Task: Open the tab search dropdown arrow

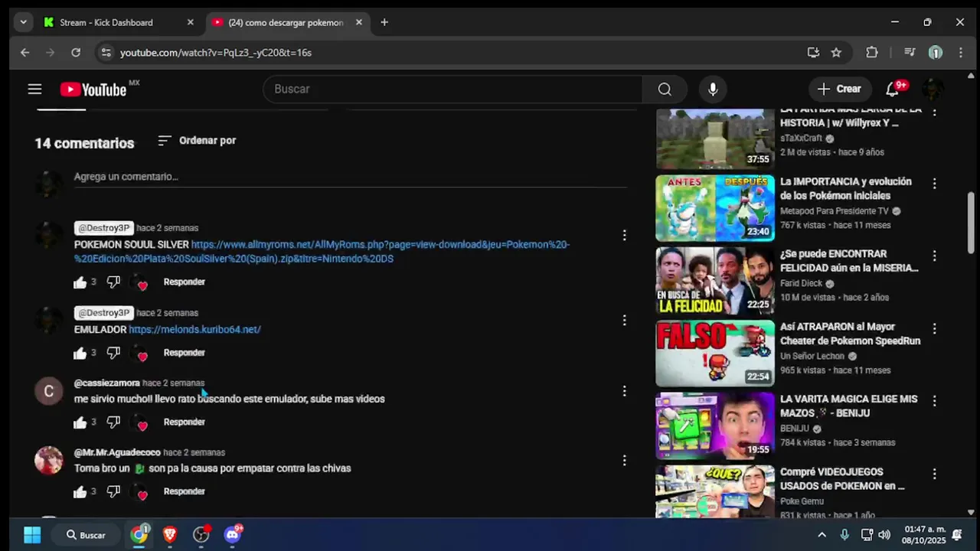Action: 23,22
